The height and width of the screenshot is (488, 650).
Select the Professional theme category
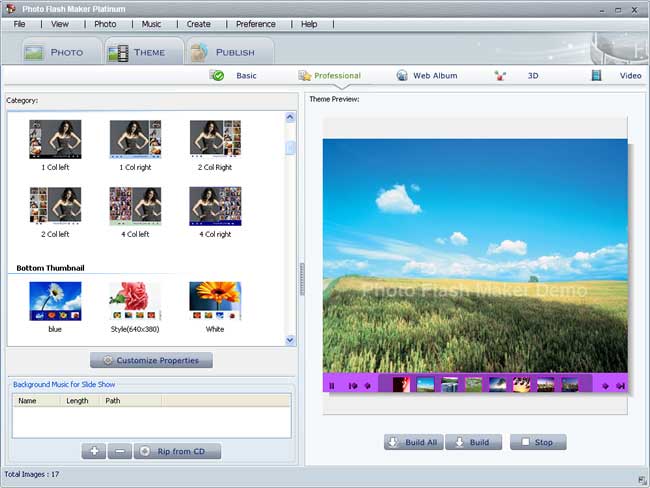(337, 75)
